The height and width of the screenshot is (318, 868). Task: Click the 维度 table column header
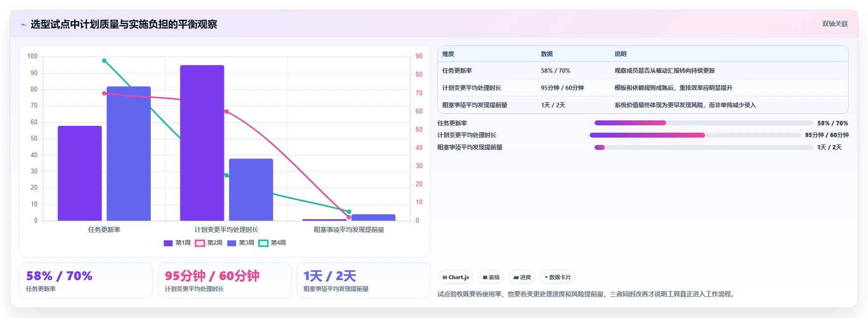[x=448, y=54]
